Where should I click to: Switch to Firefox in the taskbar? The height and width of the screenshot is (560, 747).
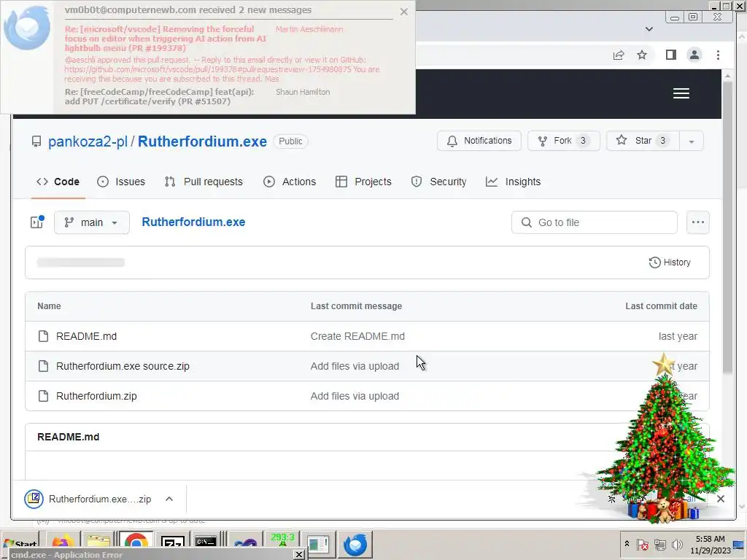63,544
